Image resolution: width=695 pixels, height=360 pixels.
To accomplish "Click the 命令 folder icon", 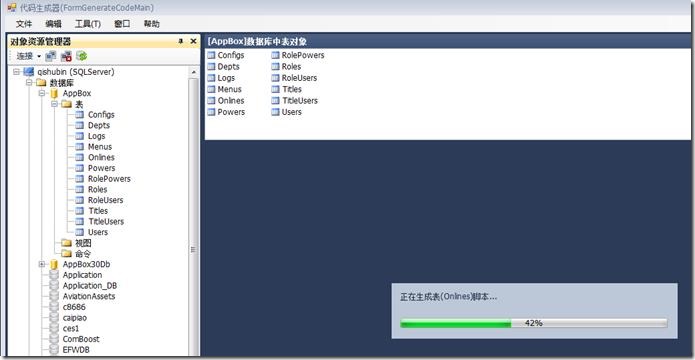I will click(x=66, y=254).
